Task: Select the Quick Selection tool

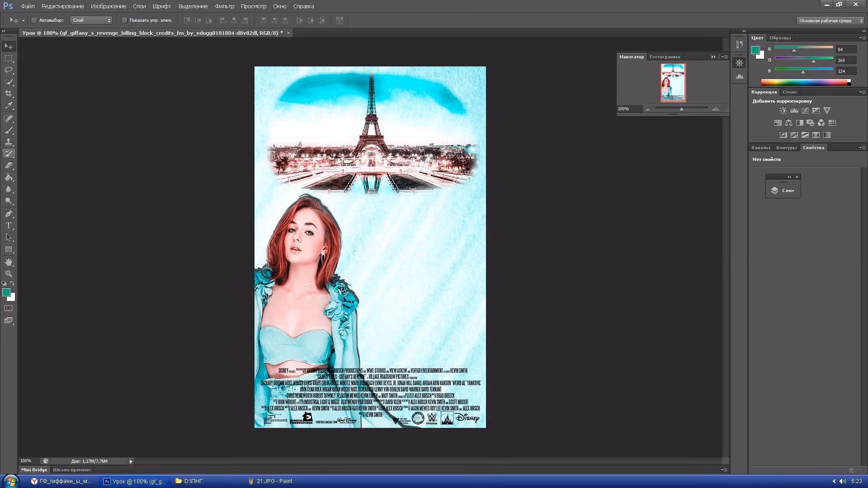Action: click(9, 82)
